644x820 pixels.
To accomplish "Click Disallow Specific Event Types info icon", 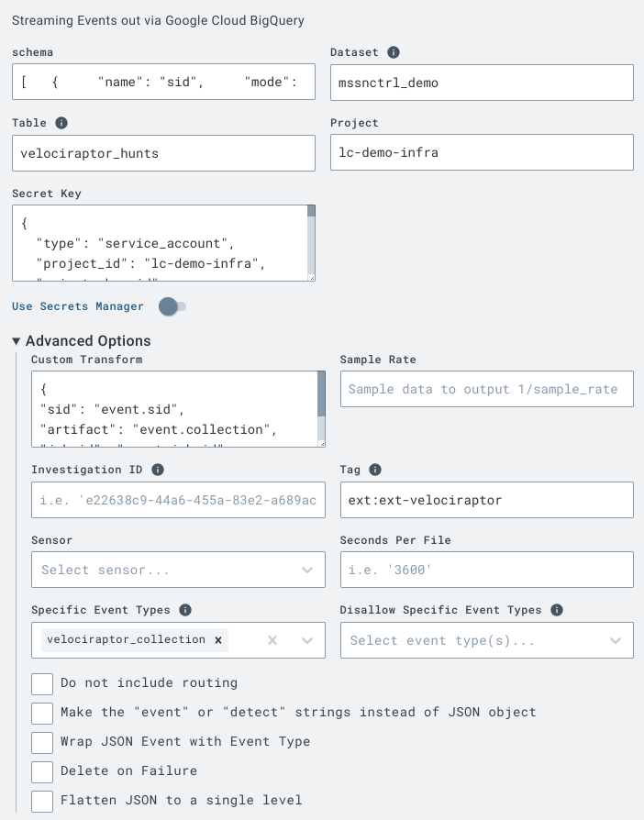I will tap(557, 610).
